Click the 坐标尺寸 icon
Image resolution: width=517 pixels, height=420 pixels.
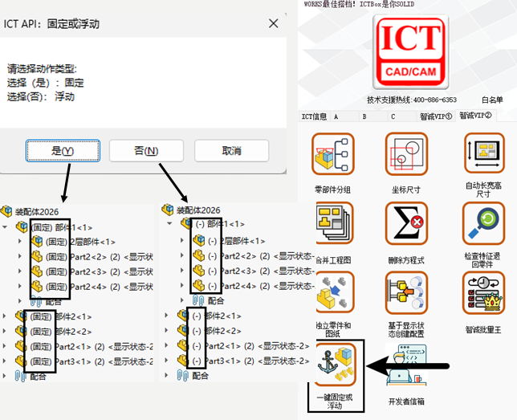pos(408,155)
